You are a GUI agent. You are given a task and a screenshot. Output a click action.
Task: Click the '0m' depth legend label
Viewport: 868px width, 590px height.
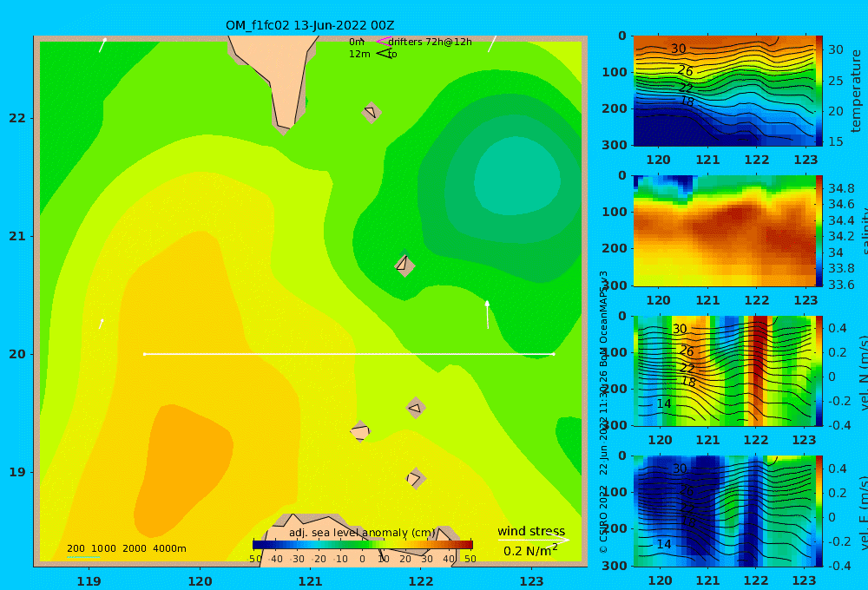[356, 42]
